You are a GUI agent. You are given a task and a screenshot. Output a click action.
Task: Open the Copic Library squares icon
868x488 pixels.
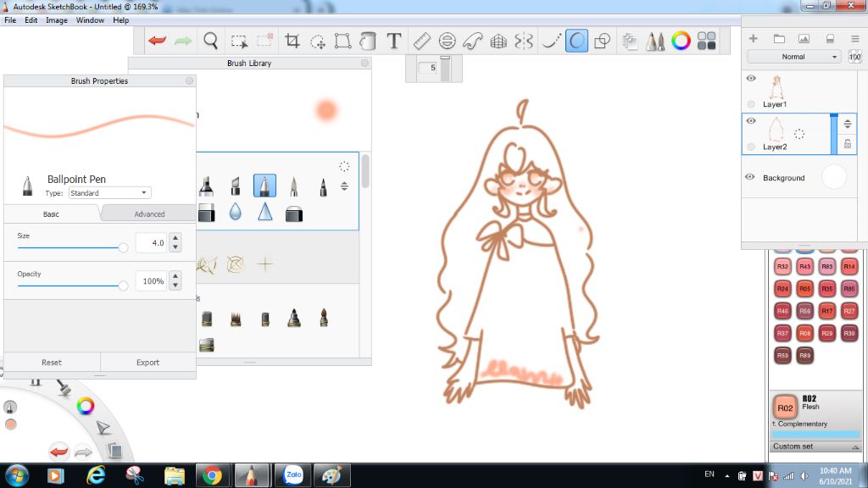[x=706, y=41]
